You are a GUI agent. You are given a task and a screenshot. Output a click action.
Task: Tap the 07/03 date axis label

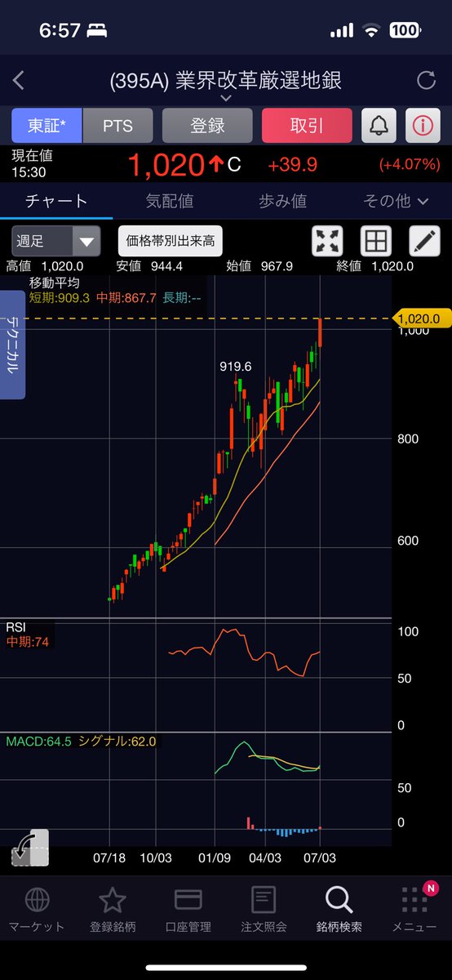(320, 858)
